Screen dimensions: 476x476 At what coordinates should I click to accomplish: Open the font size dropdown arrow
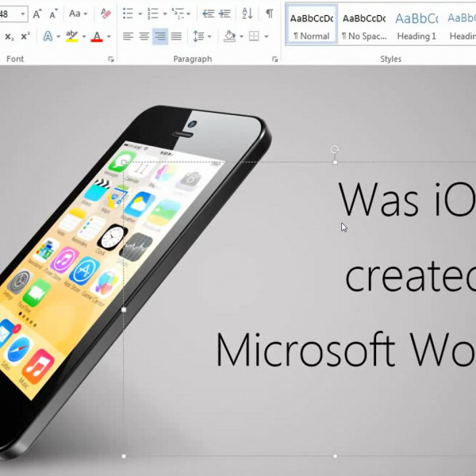pyautogui.click(x=23, y=13)
